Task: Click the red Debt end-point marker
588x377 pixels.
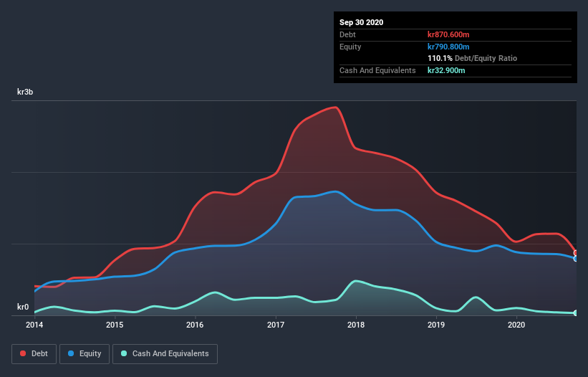Action: coord(576,253)
